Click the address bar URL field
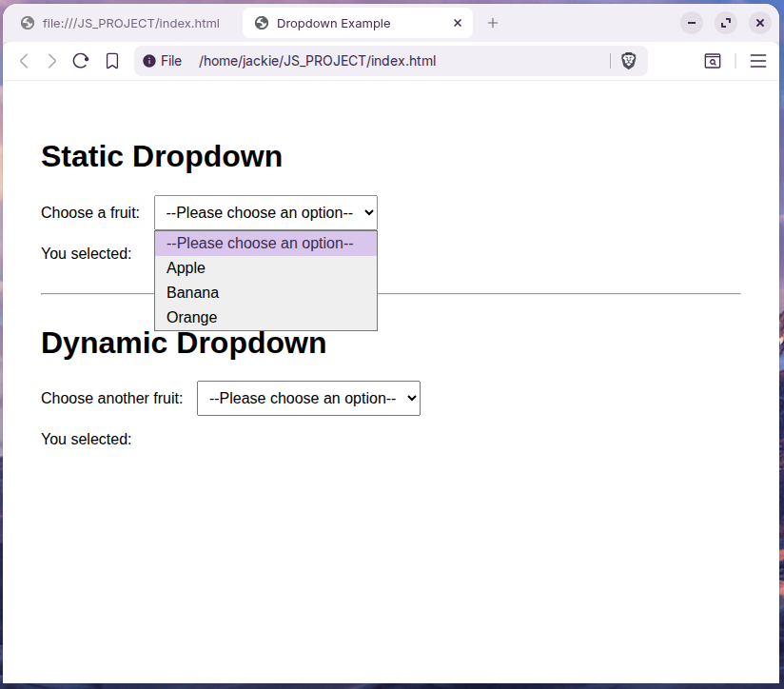Image resolution: width=784 pixels, height=689 pixels. tap(381, 61)
